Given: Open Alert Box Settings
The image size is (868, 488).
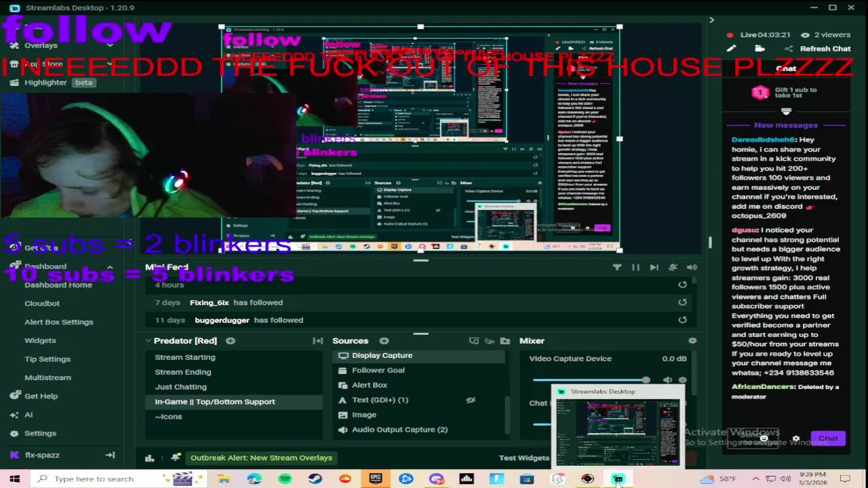Looking at the screenshot, I should pos(59,322).
